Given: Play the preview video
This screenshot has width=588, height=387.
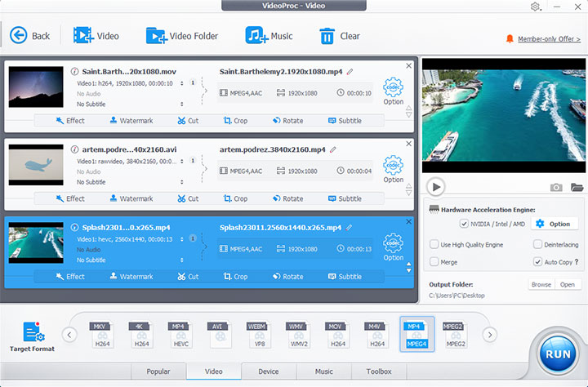Looking at the screenshot, I should [x=436, y=187].
